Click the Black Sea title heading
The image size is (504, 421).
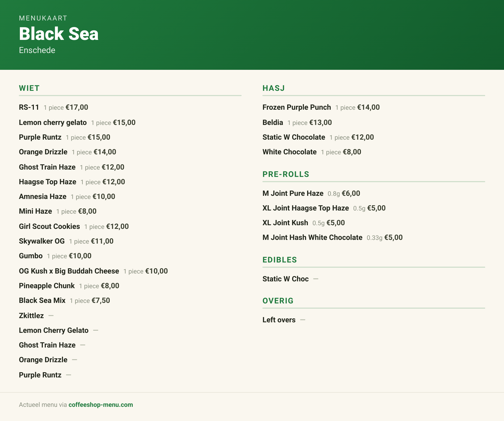(x=59, y=34)
